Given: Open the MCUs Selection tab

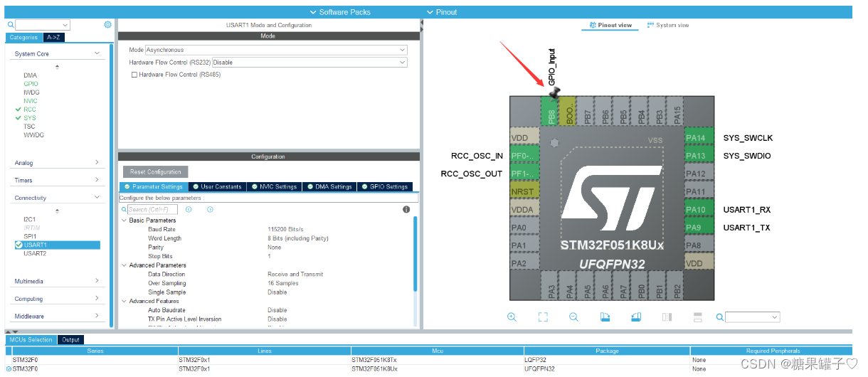Looking at the screenshot, I should click(x=31, y=339).
